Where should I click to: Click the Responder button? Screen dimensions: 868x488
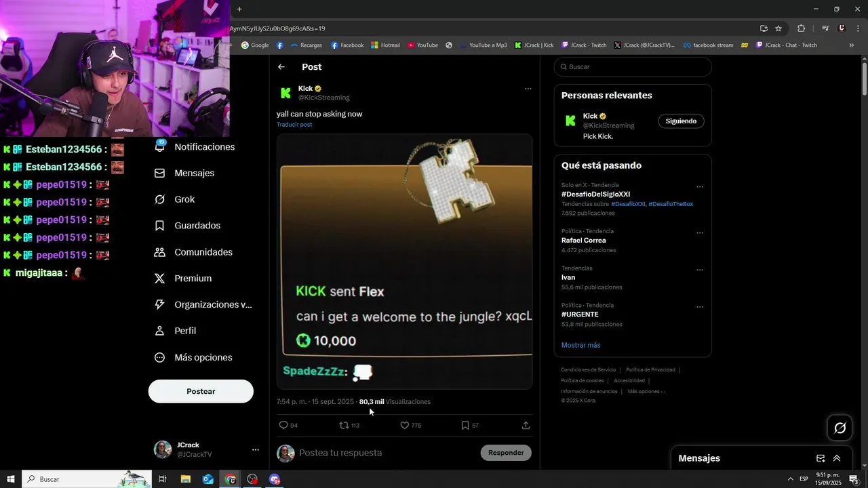506,453
